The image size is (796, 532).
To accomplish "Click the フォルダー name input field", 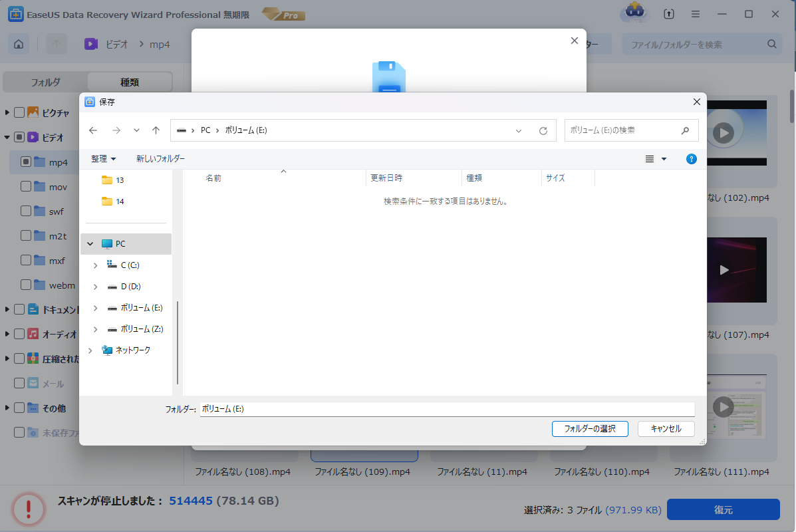I will click(446, 409).
